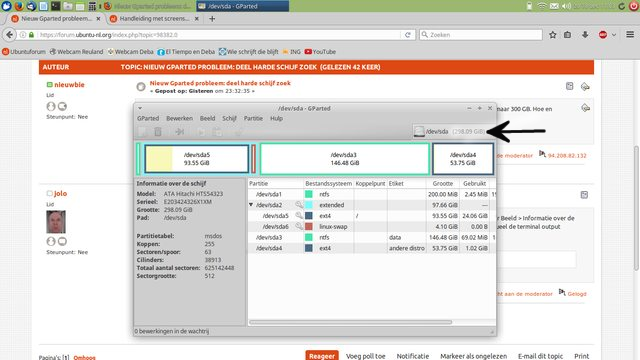Screen dimensions: 640x360
Task: Reload the page with the refresh icon
Action: click(x=407, y=35)
